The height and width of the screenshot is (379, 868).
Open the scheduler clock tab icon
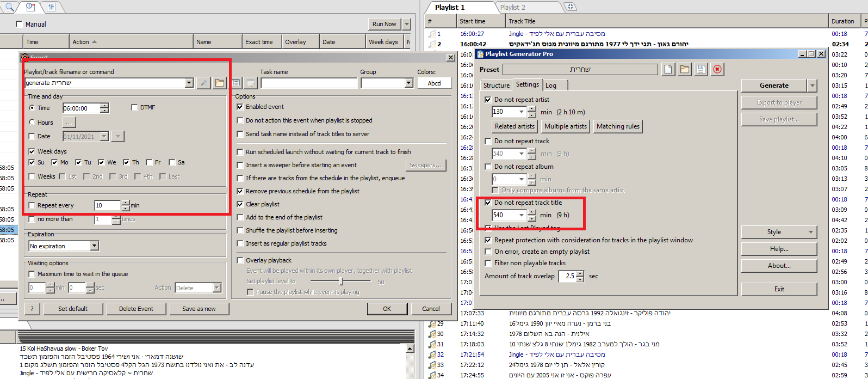coord(30,7)
